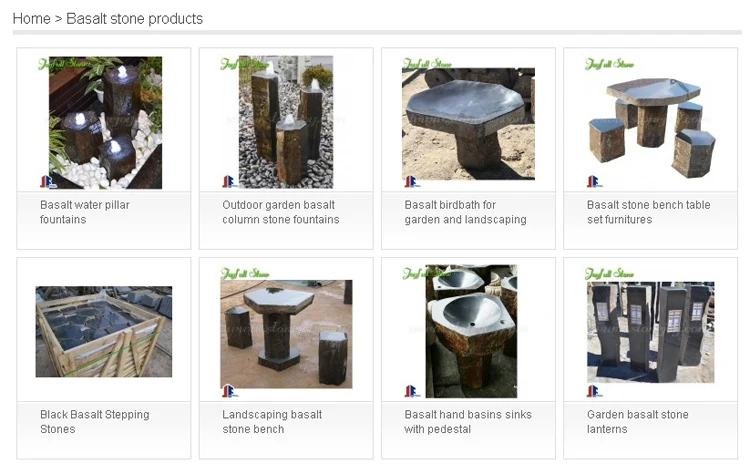Click Basalt stone bench table set furnitures link
750x464 pixels.
coord(648,212)
